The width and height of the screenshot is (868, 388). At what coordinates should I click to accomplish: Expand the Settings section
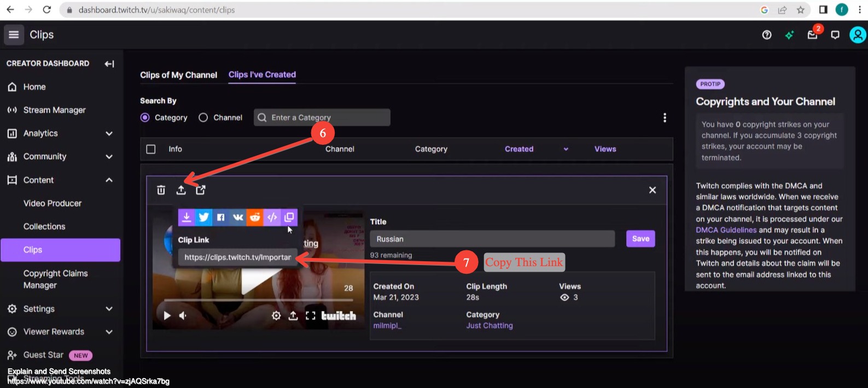coord(109,309)
